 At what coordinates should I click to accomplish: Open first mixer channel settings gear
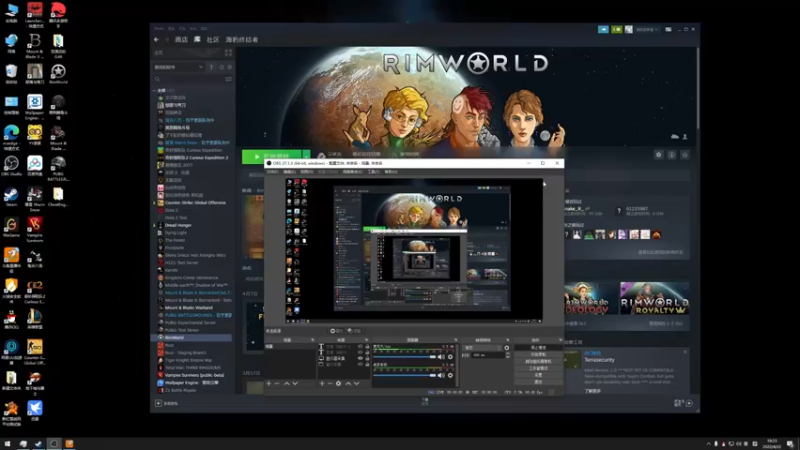click(450, 357)
